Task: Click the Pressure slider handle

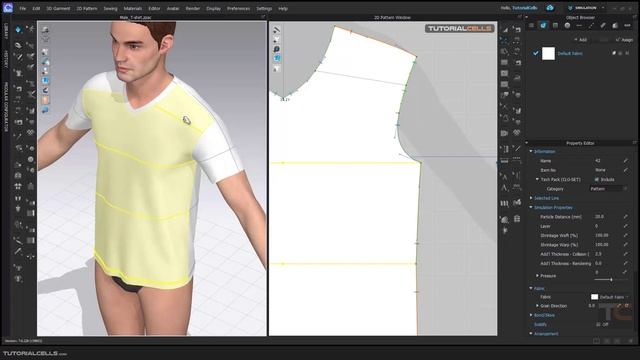Action: pos(611,280)
